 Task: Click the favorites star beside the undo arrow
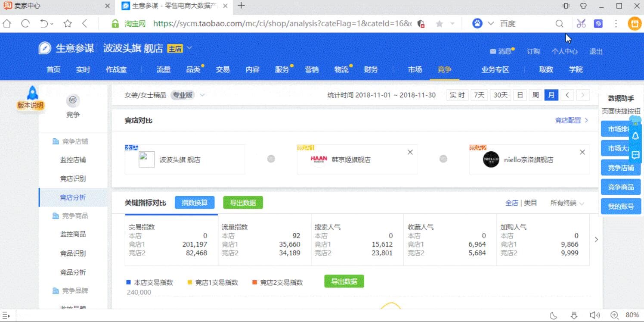click(68, 24)
